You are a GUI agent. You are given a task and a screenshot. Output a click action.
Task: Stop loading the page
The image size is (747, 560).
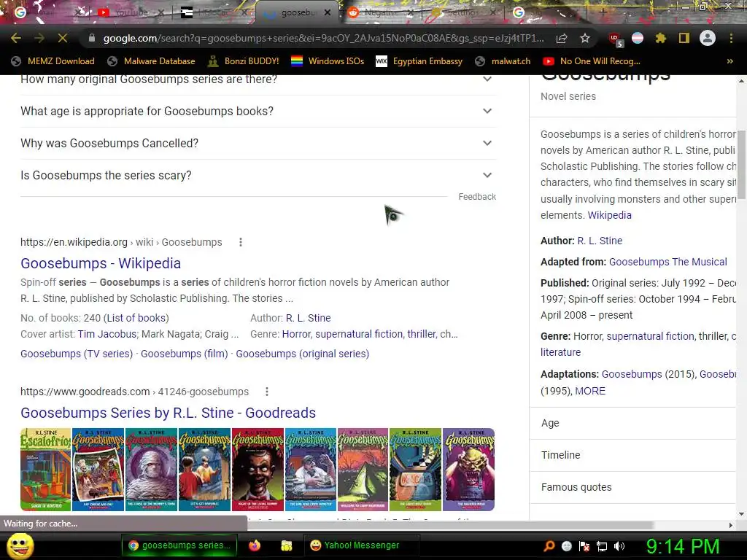(x=63, y=38)
